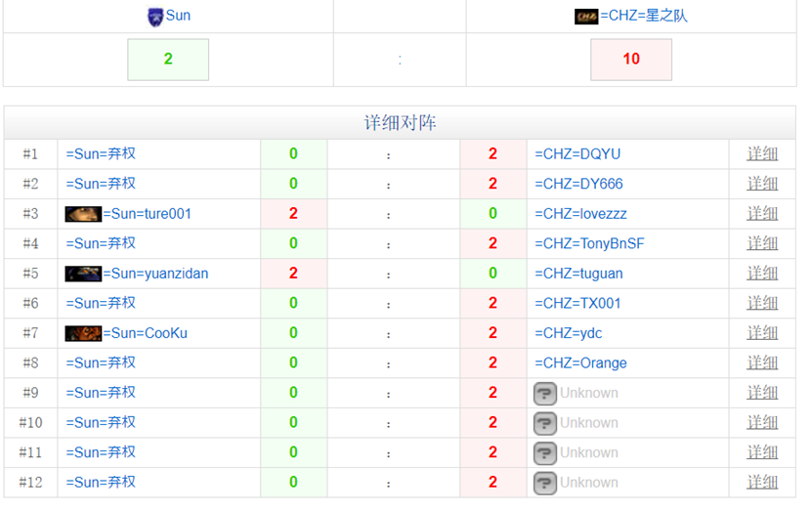Screen dimensions: 812x511
Task: Click Sun team's total score 2
Action: pyautogui.click(x=168, y=60)
